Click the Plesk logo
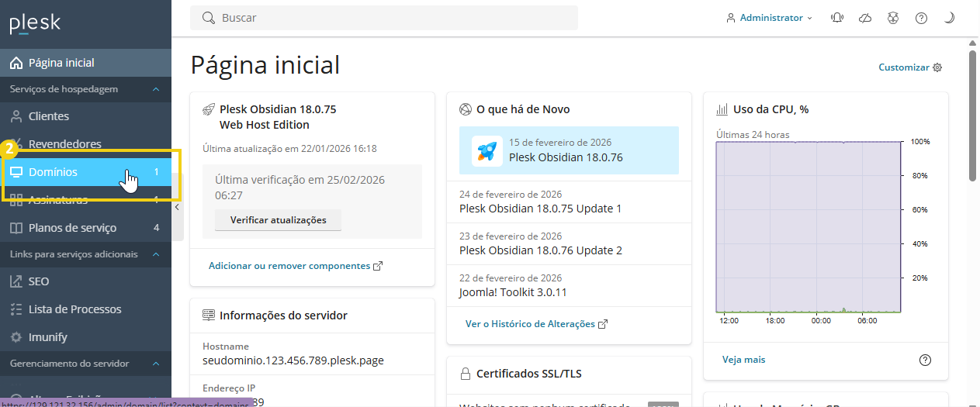Screen dimensions: 980x407 coord(35,23)
